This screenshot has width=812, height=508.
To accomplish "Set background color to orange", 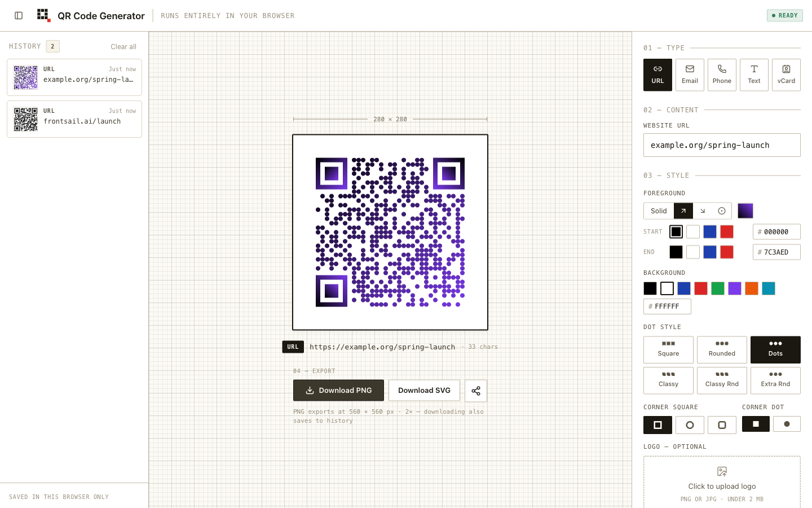I will click(x=752, y=288).
